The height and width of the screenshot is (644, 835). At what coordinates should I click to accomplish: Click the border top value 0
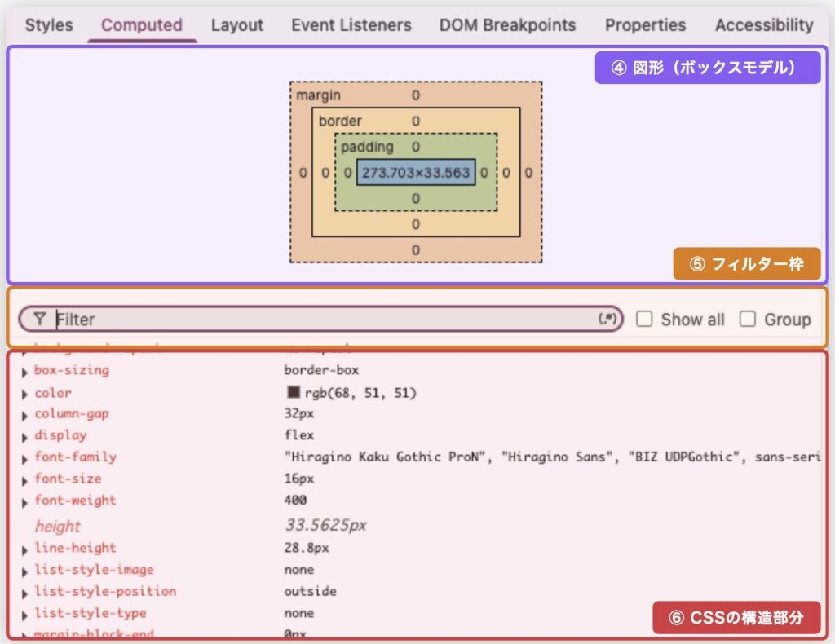point(416,121)
